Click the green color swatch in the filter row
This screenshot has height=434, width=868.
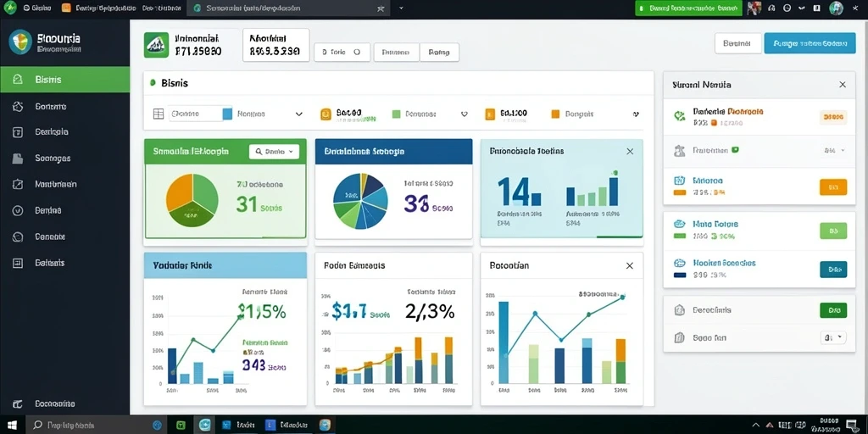pos(397,114)
